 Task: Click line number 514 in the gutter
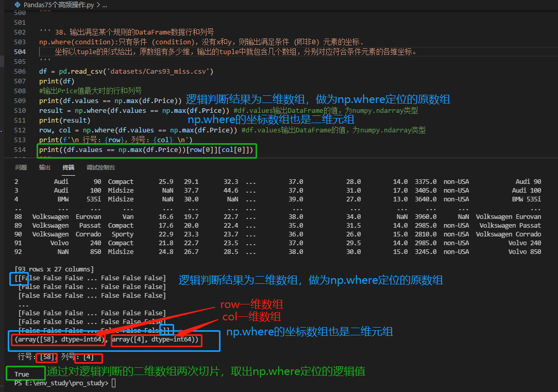[x=20, y=150]
